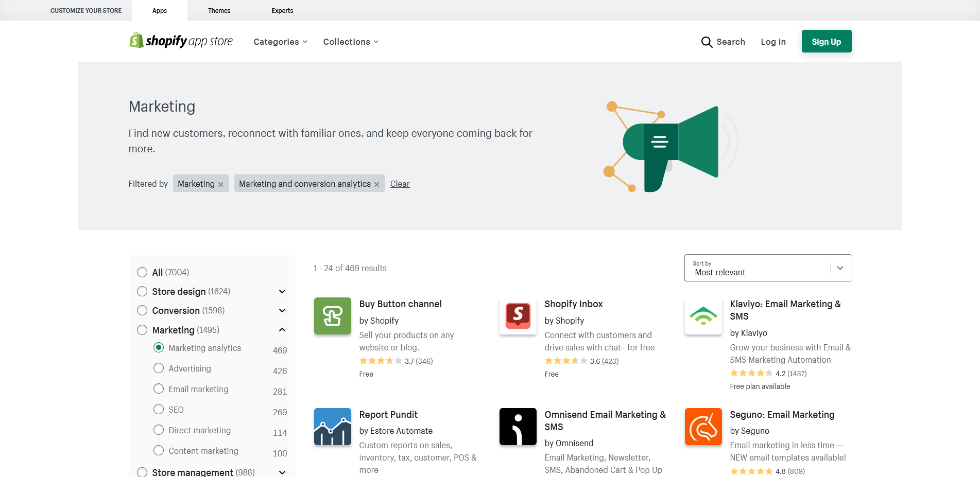Open the Categories menu
The width and height of the screenshot is (980, 477).
tap(280, 42)
